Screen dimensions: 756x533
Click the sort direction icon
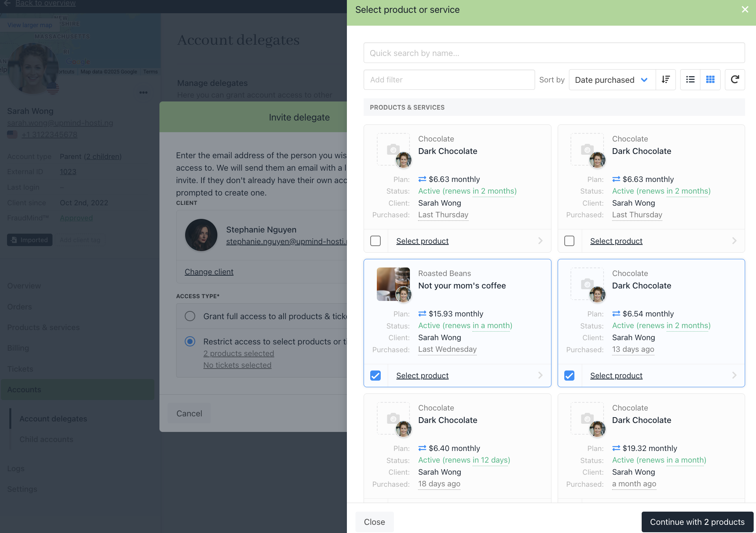665,80
